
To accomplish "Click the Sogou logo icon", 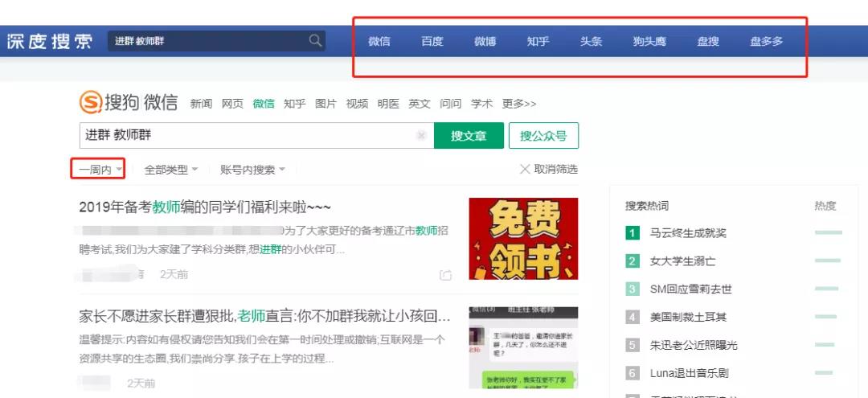I will (x=91, y=103).
